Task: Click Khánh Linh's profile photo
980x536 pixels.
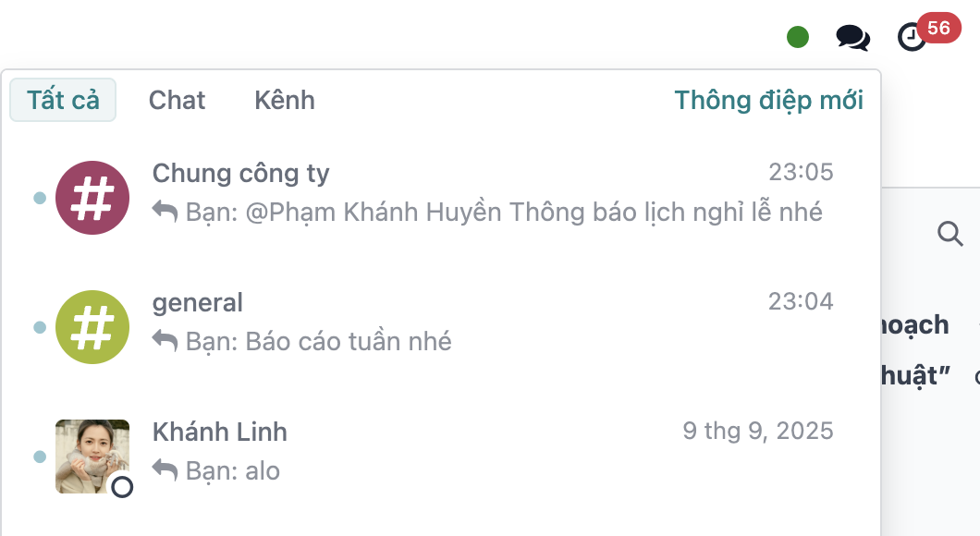Action: tap(92, 456)
